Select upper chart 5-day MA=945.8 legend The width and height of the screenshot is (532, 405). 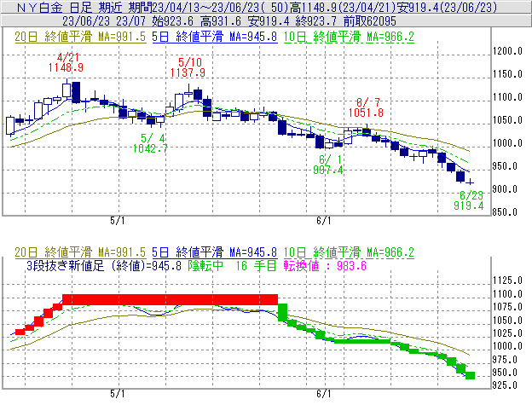tap(215, 37)
